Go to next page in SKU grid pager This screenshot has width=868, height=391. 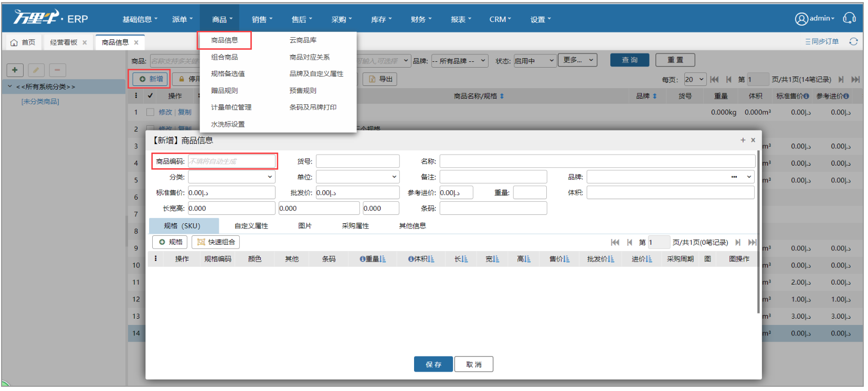pos(738,242)
